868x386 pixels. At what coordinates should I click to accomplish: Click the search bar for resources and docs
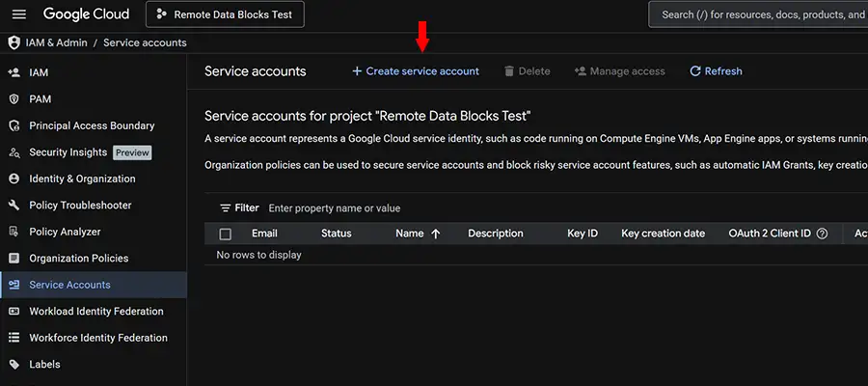pyautogui.click(x=758, y=14)
